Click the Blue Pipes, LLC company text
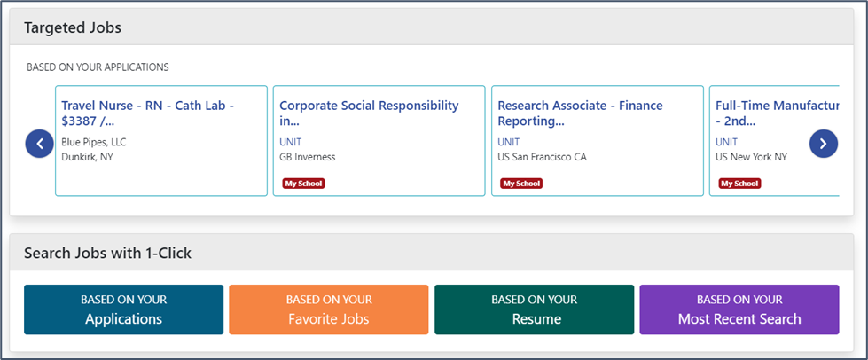This screenshot has height=360, width=868. (94, 143)
